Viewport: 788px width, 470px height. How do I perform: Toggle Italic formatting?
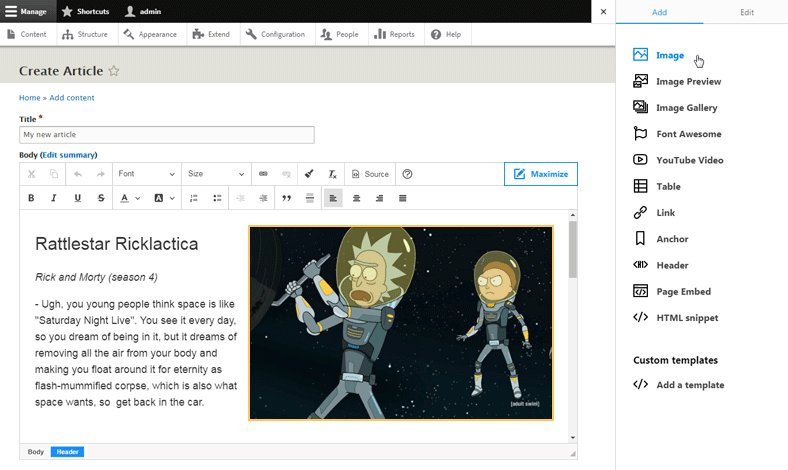pos(54,198)
